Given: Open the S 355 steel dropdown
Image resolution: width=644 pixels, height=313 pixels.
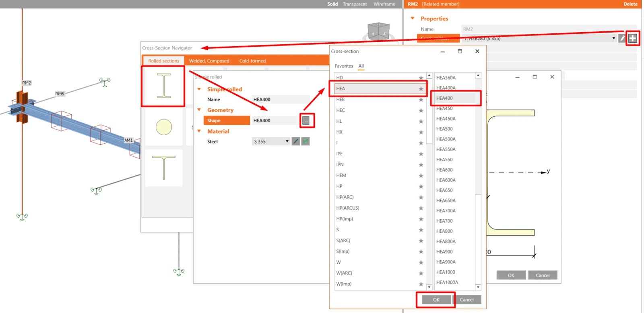Looking at the screenshot, I should (x=271, y=141).
